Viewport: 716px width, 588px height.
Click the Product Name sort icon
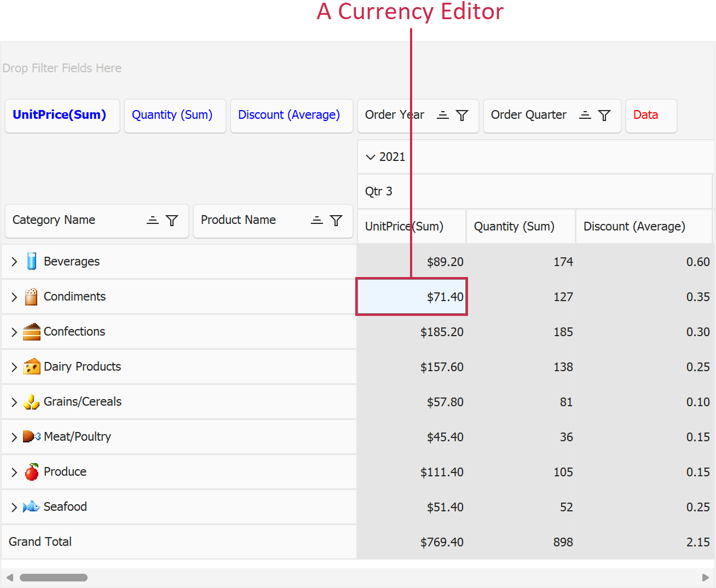(317, 220)
